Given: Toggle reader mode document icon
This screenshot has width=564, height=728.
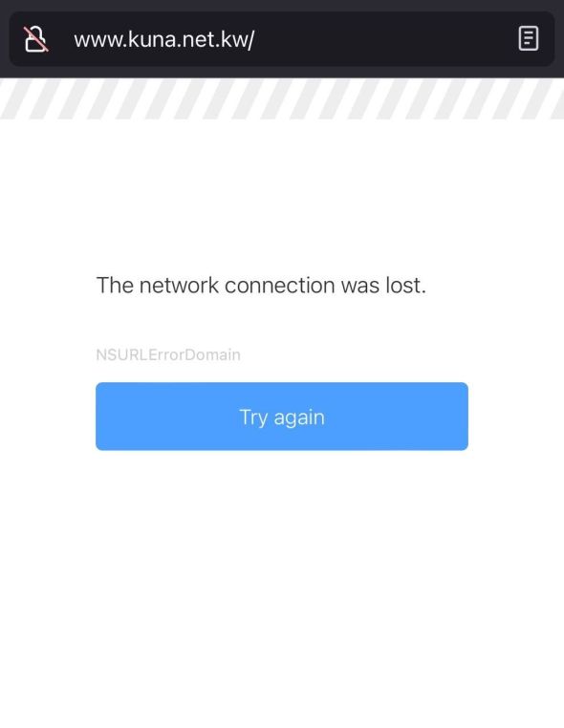Looking at the screenshot, I should [529, 38].
